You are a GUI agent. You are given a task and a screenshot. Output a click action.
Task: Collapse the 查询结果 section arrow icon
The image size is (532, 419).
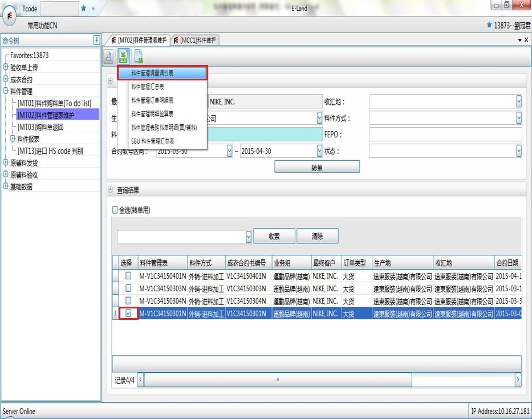click(x=111, y=190)
